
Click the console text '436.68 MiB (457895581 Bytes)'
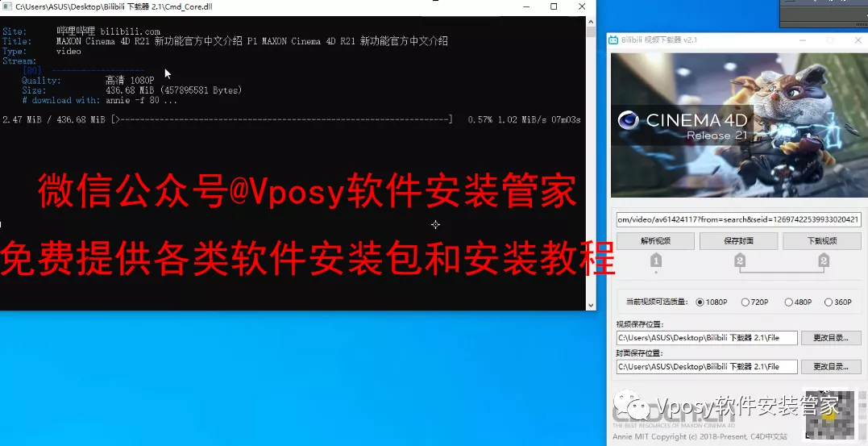(x=174, y=90)
